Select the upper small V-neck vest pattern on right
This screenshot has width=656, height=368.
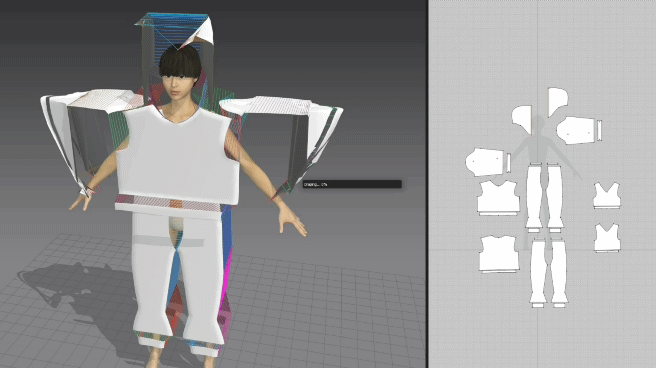pos(607,195)
